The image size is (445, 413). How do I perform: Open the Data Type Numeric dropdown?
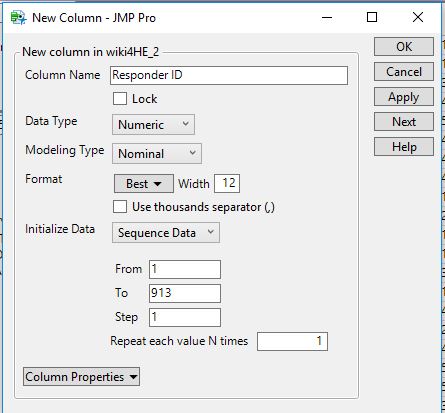coord(153,125)
